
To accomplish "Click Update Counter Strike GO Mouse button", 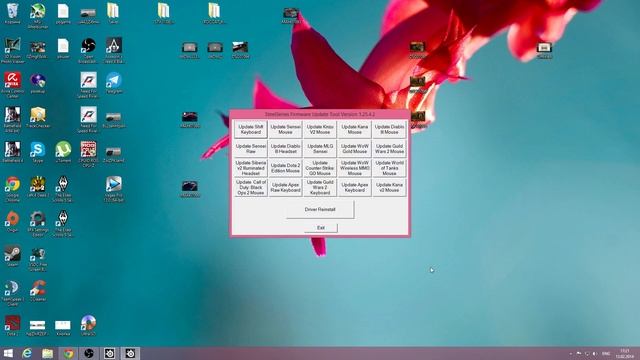I will coord(320,168).
